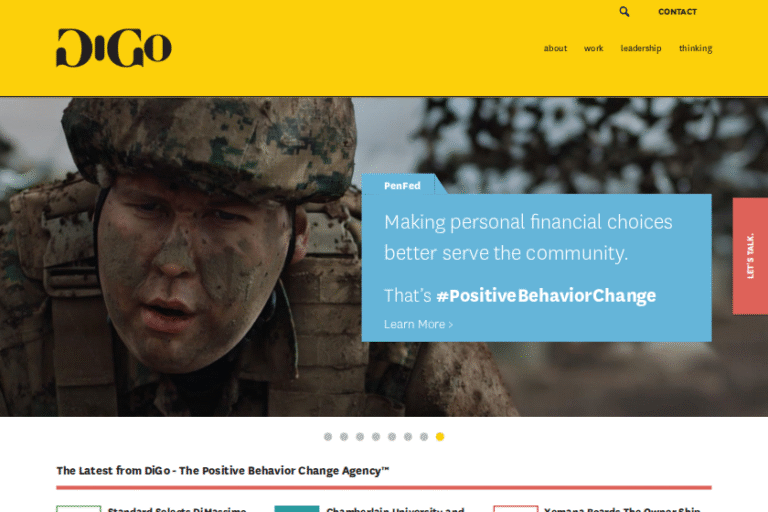This screenshot has height=512, width=768.
Task: Select the third carousel dot
Action: click(360, 437)
